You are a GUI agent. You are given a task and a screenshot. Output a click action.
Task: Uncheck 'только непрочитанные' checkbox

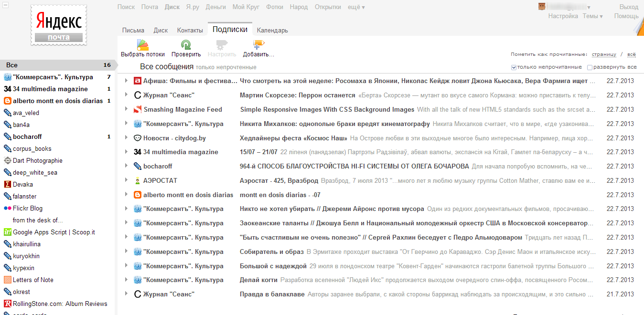tap(514, 67)
